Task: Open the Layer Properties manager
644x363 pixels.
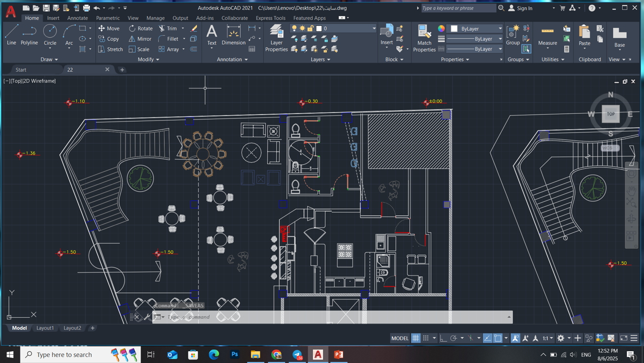Action: pos(276,38)
